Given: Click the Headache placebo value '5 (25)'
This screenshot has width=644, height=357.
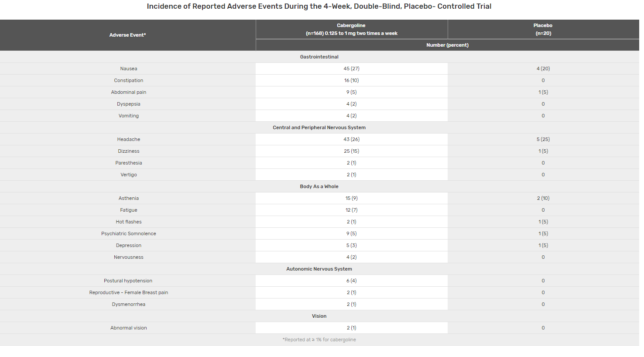Looking at the screenshot, I should point(543,139).
